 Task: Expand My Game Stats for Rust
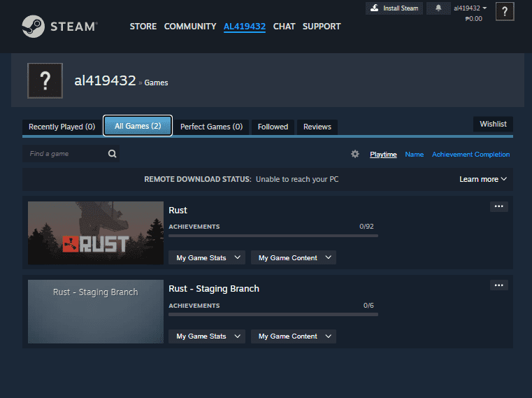(207, 257)
